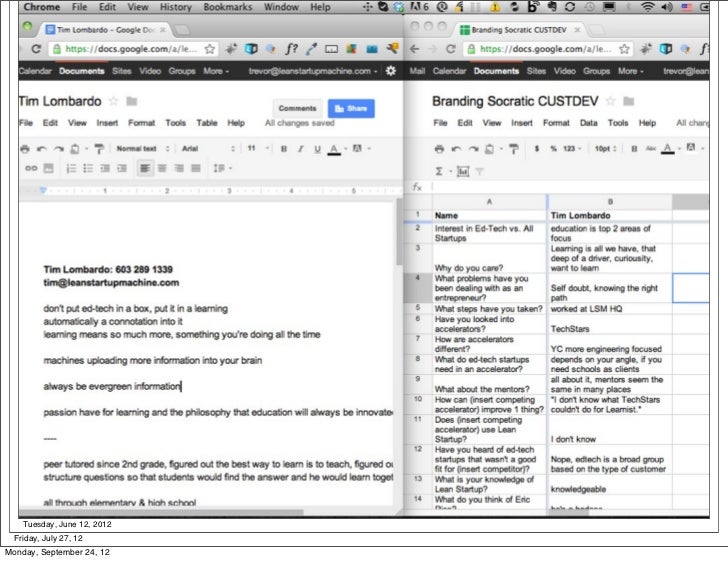Go back in the Branding Socratic browser window
This screenshot has height=561, width=728.
[415, 49]
